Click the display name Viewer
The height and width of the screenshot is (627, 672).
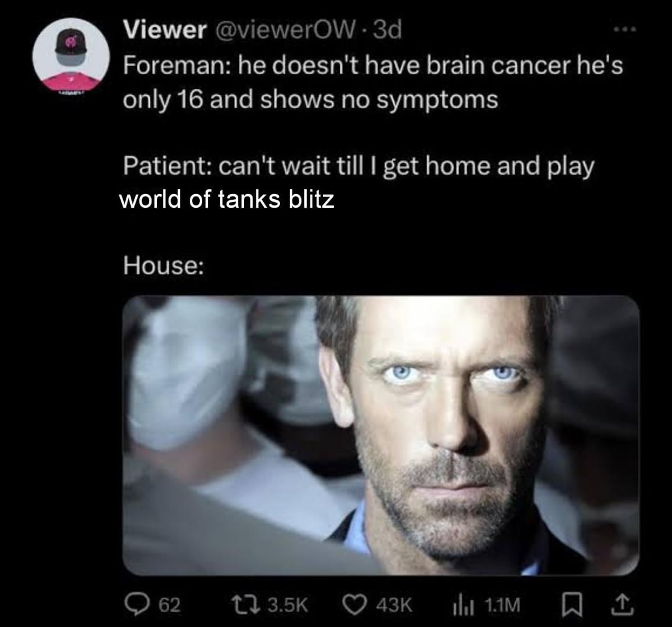point(165,30)
